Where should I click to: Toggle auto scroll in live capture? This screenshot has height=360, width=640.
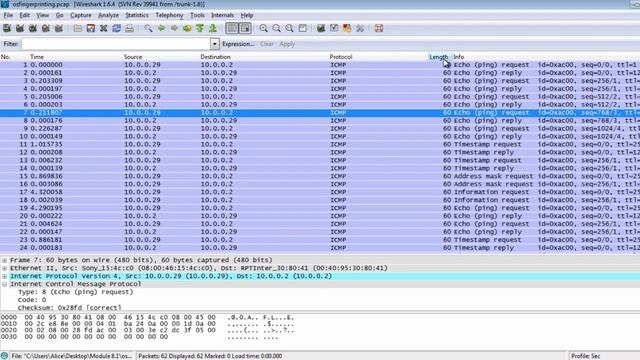245,28
